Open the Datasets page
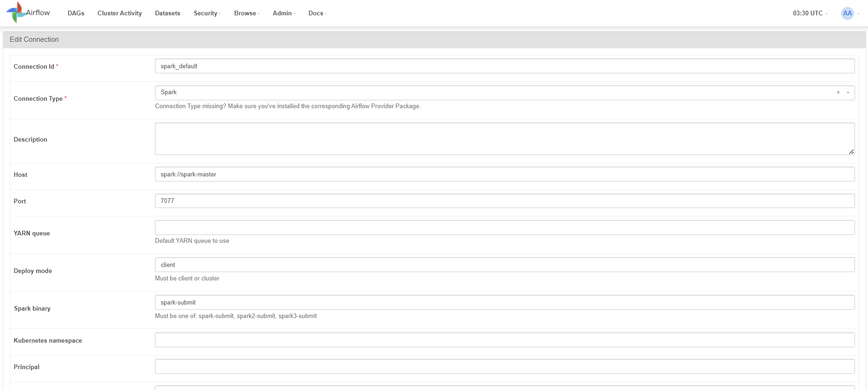 [x=167, y=13]
